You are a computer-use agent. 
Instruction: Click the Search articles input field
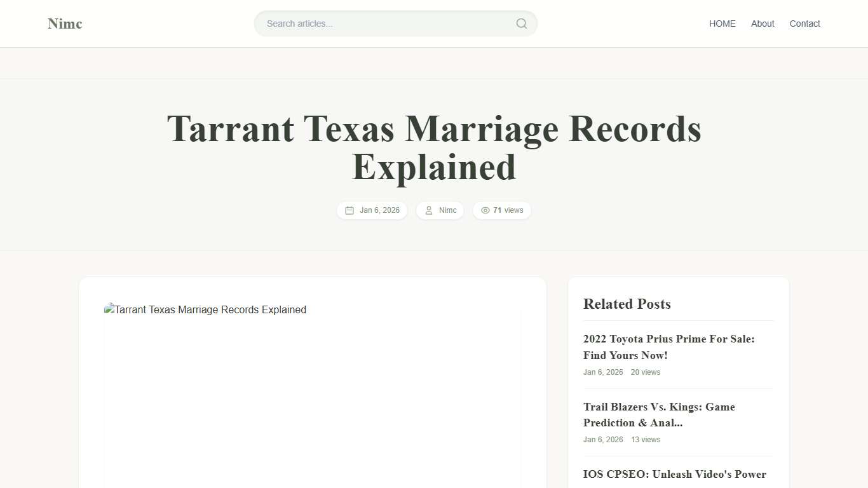(381, 24)
